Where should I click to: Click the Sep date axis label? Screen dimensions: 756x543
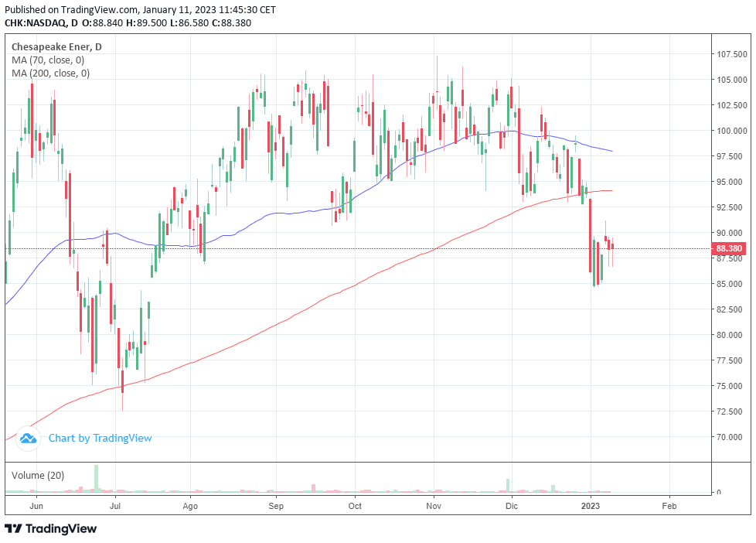pyautogui.click(x=276, y=506)
